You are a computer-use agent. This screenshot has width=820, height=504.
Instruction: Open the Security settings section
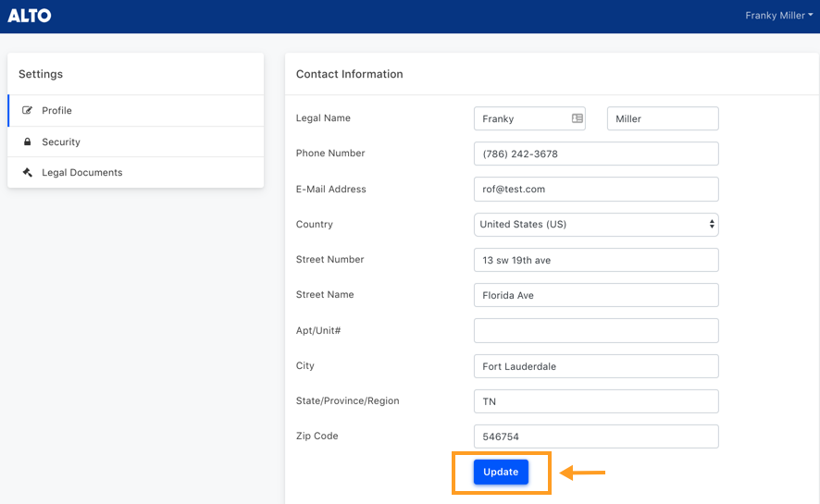pos(135,141)
